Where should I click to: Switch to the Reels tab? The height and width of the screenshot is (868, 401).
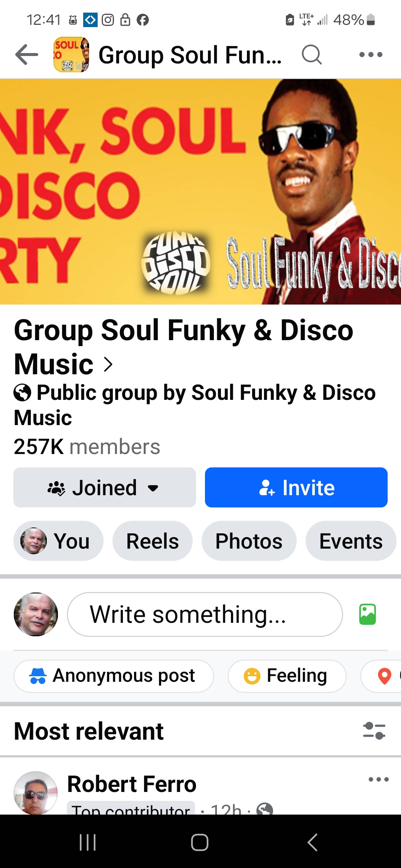pyautogui.click(x=153, y=541)
